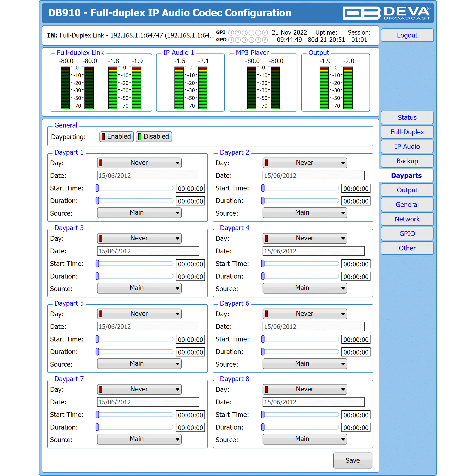Switch to the Full-Duplex tab
This screenshot has width=476, height=476.
pyautogui.click(x=407, y=132)
